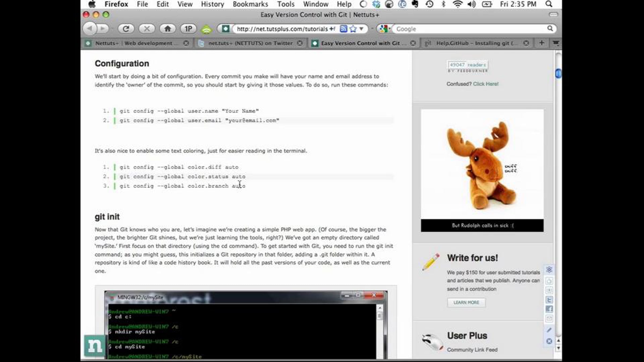Screen dimensions: 644x362
Task: Reload the page with the refresh button
Action: pyautogui.click(x=126, y=29)
